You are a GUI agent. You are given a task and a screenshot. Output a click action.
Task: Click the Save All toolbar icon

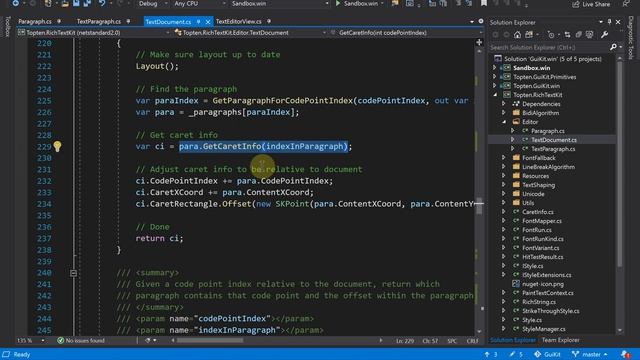(x=87, y=4)
